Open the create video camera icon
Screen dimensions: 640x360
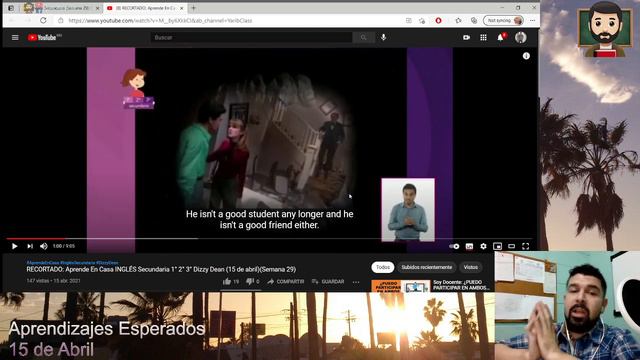click(x=466, y=38)
